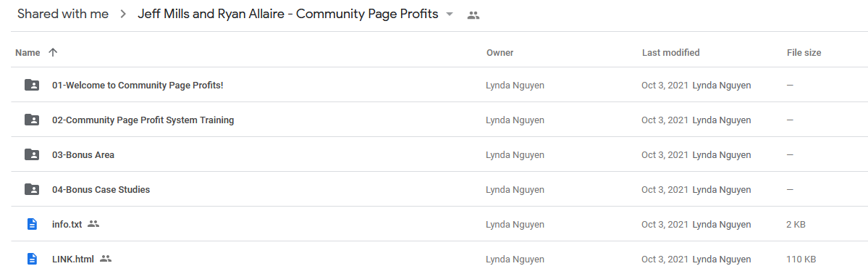
Task: Click the 2 KB file size of info.txt
Action: point(796,224)
